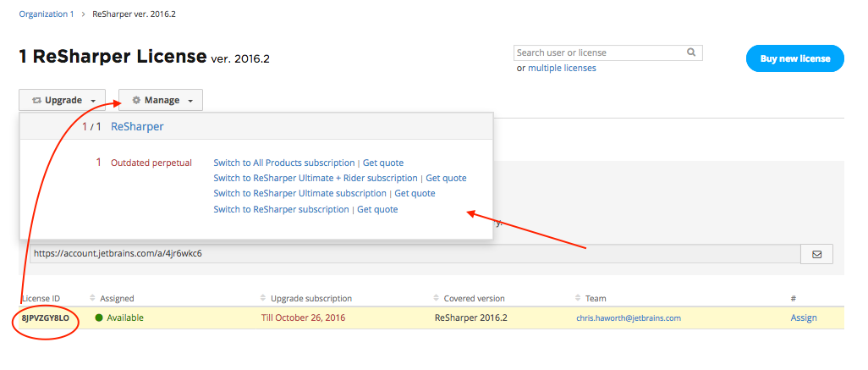The height and width of the screenshot is (370, 868).
Task: Choose Switch to ReSharper Ultimate subscription
Action: [x=299, y=193]
